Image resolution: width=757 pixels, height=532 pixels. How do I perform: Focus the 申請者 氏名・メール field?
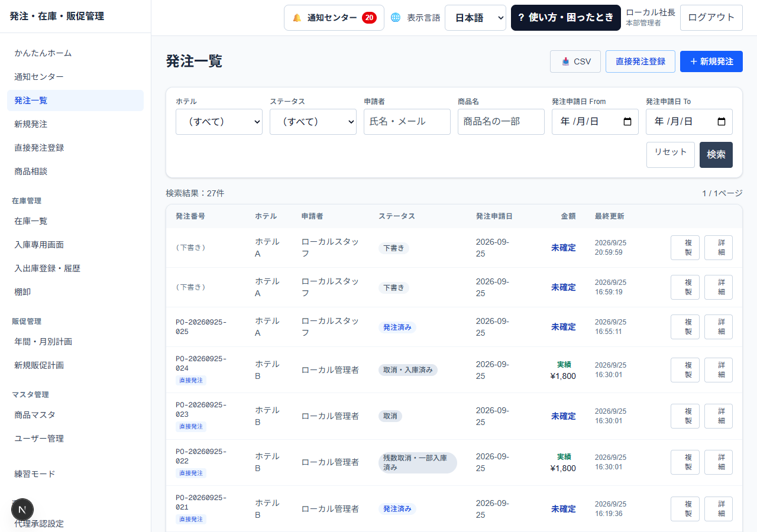coord(407,122)
